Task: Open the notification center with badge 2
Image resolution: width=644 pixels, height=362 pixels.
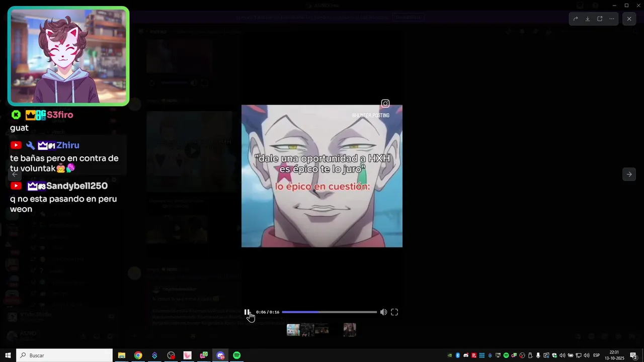Action: click(x=634, y=355)
